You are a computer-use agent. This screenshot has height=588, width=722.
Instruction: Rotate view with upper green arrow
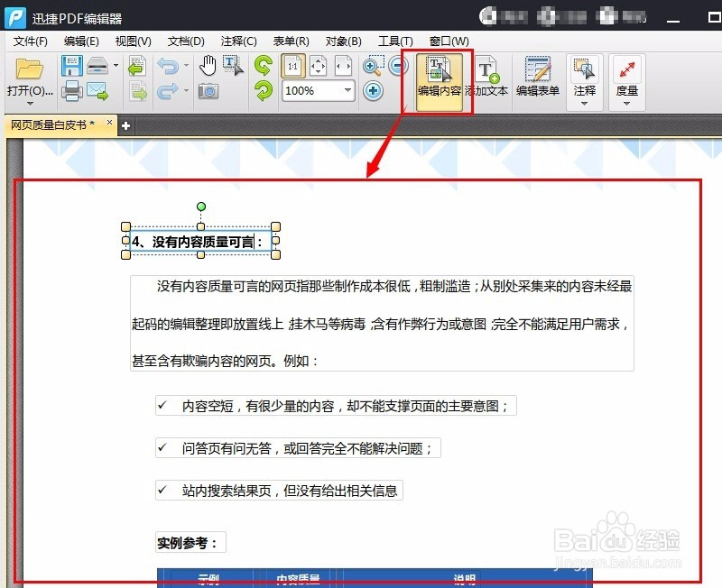coord(263,66)
